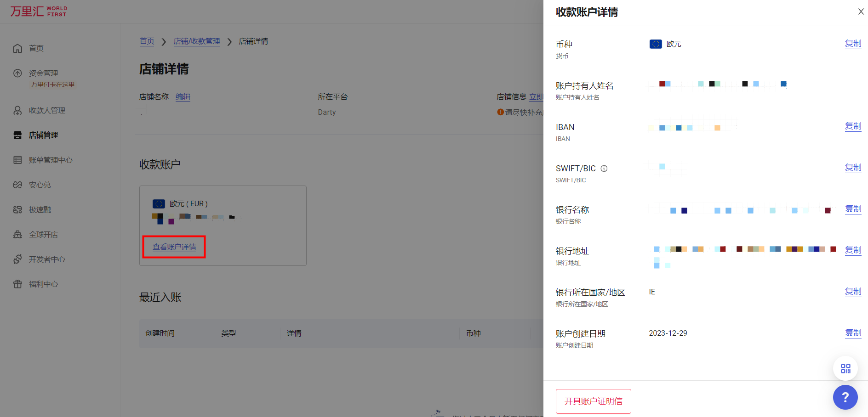Click the help question mark icon

point(845,397)
